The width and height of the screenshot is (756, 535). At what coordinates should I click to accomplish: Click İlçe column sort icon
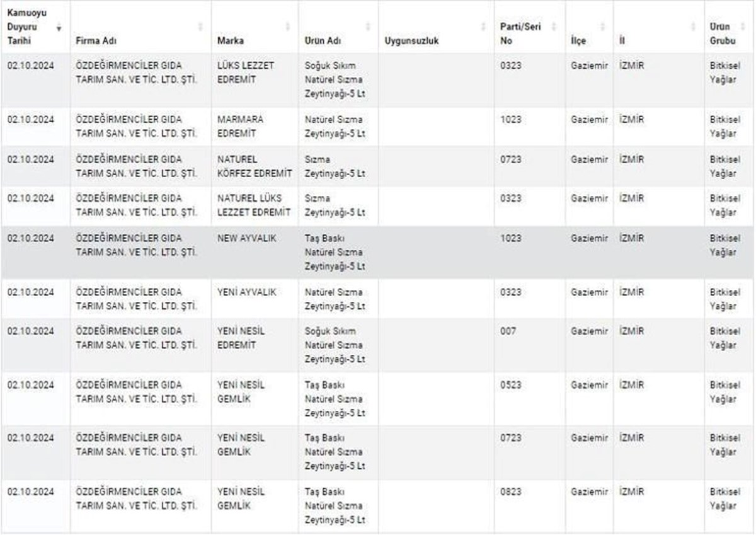pos(602,27)
